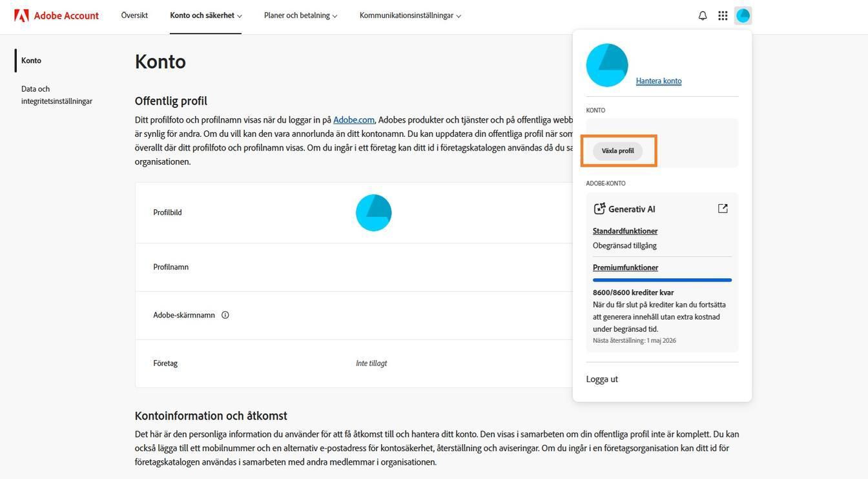
Task: Click Kontoinformation och åtkomst heading
Action: 211,416
